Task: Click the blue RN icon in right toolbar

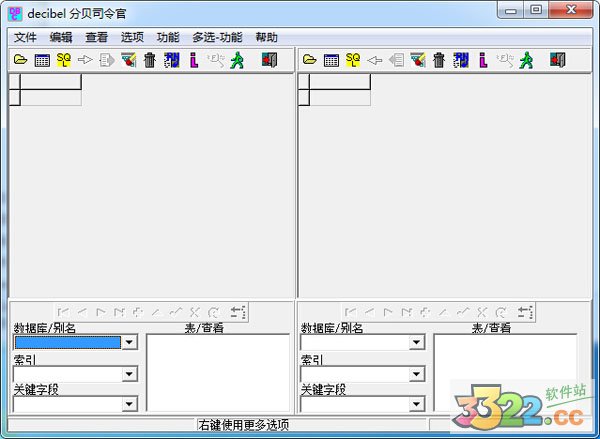Action: pyautogui.click(x=461, y=60)
